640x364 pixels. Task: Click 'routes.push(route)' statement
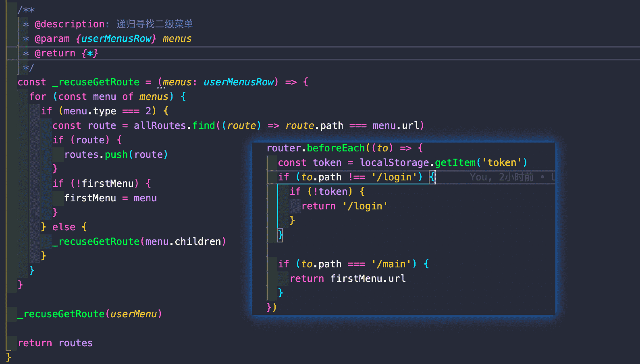(116, 155)
